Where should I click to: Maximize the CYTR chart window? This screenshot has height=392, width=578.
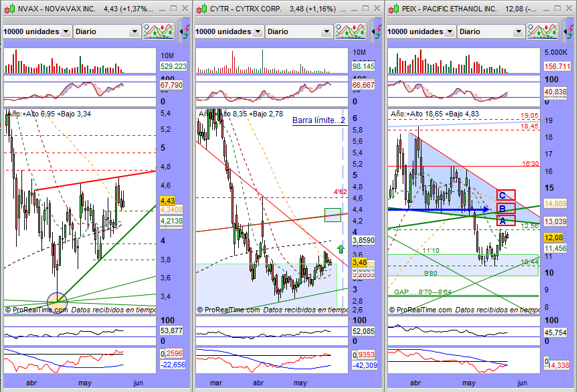365,9
